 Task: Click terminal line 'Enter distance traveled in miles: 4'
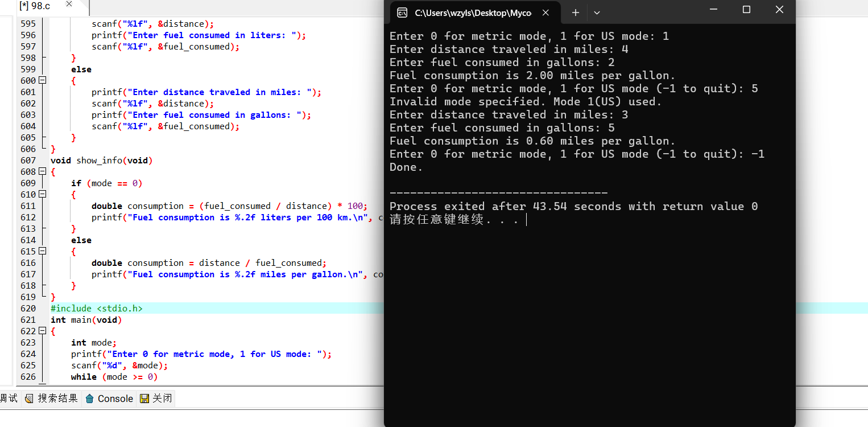click(509, 50)
